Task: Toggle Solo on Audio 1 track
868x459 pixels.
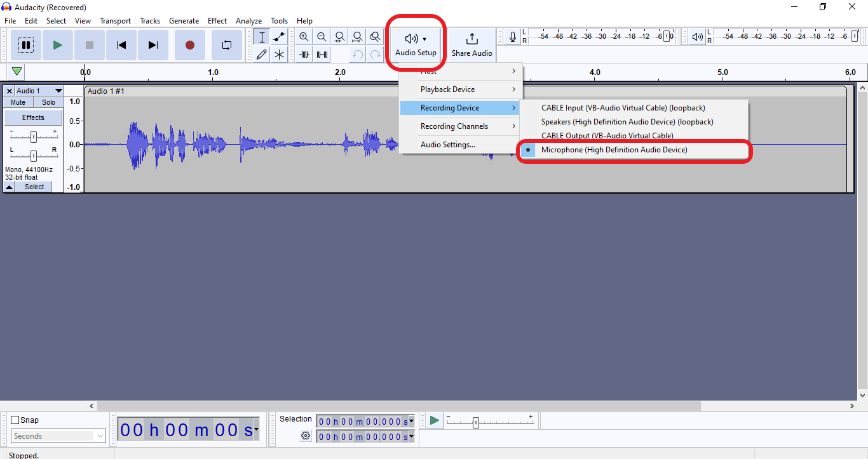Action: point(49,102)
